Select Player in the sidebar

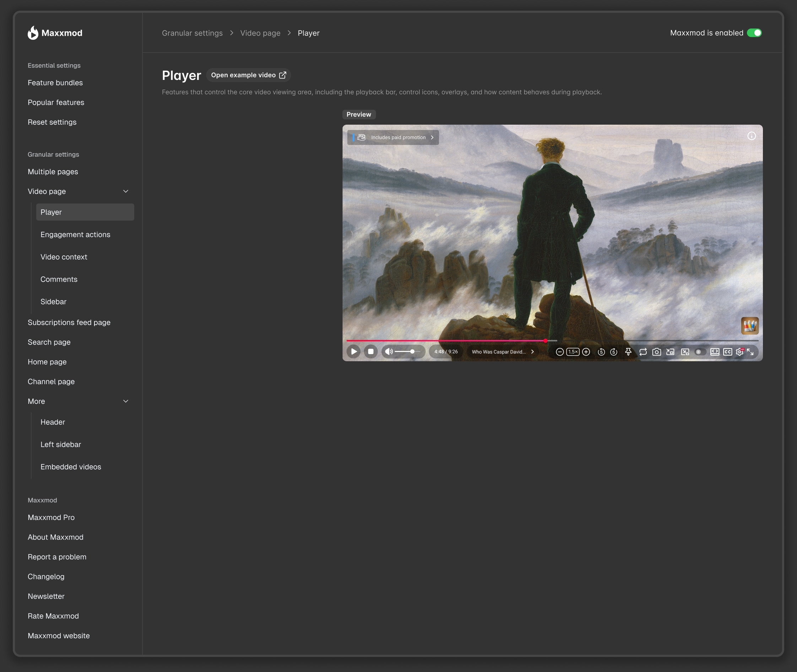(x=85, y=212)
